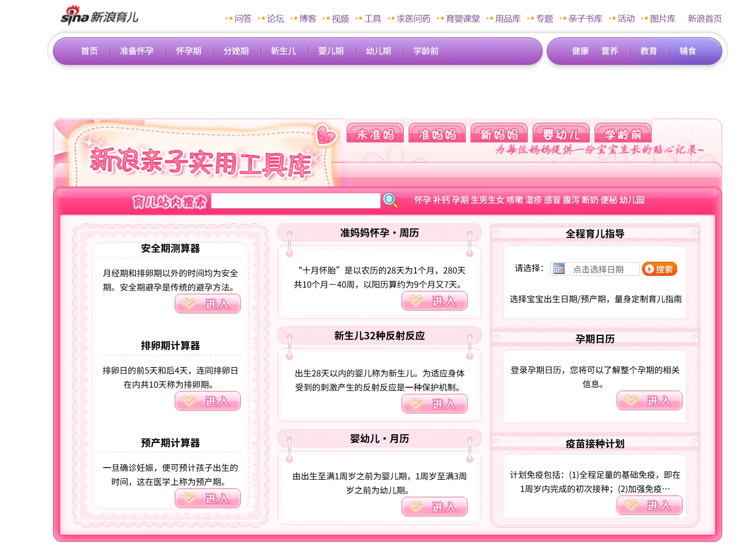Open 营养 nav item
This screenshot has width=756, height=547.
click(x=609, y=51)
